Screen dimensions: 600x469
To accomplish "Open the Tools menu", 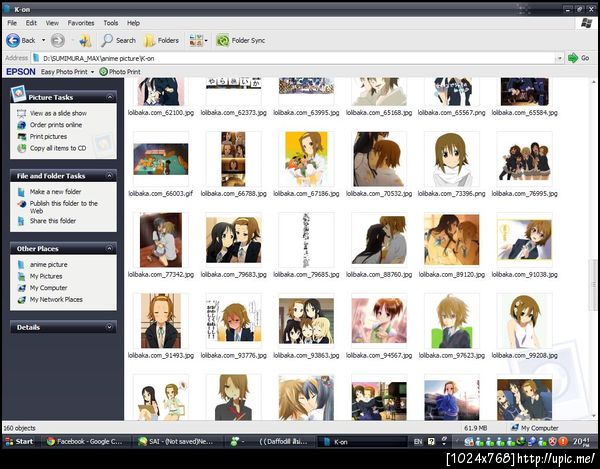I will point(111,23).
